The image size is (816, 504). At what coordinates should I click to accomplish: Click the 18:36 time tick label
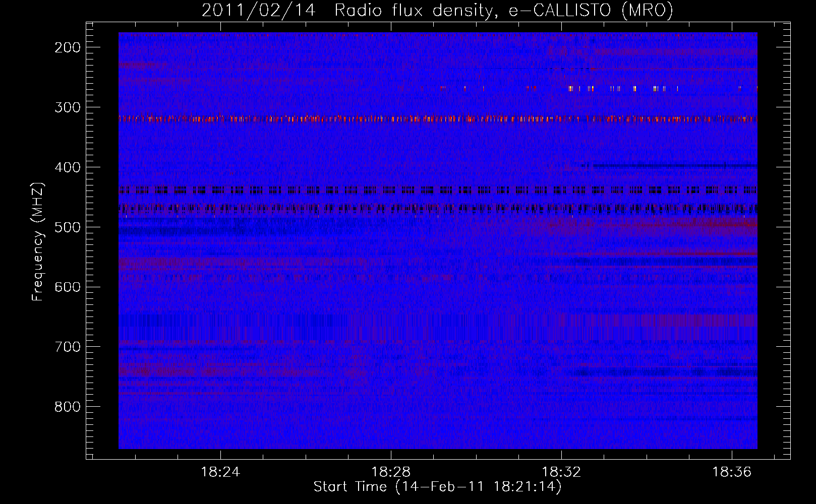tap(732, 472)
